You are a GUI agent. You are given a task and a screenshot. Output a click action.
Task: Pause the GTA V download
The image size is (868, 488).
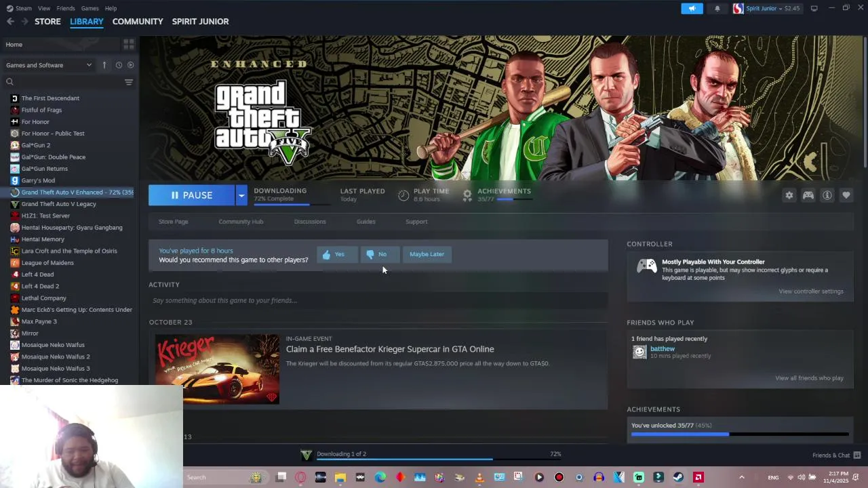191,195
